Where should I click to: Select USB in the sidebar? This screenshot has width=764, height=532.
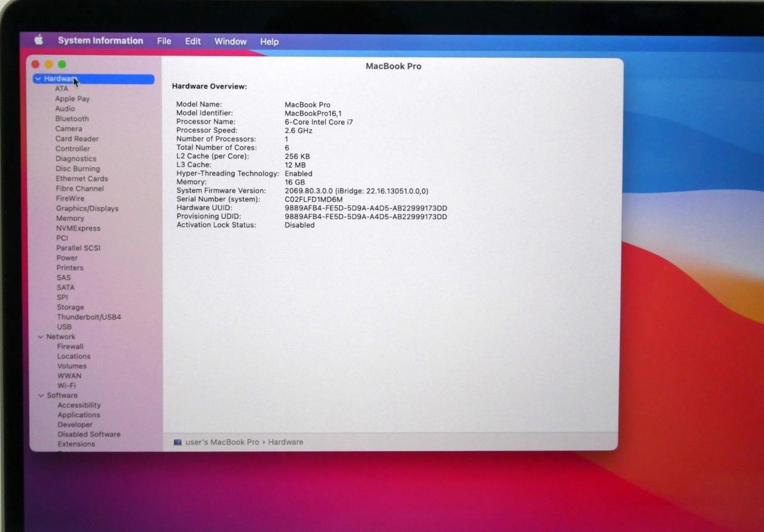[64, 327]
